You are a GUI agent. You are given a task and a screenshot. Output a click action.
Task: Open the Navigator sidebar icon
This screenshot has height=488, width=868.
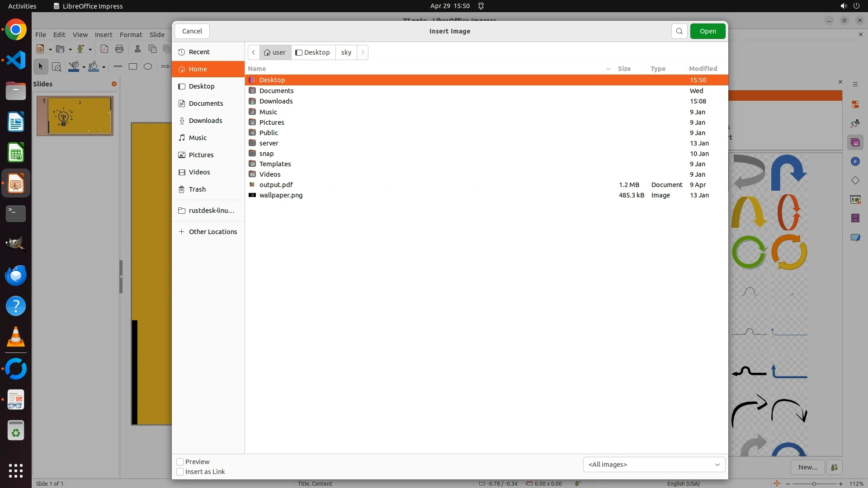tap(855, 162)
